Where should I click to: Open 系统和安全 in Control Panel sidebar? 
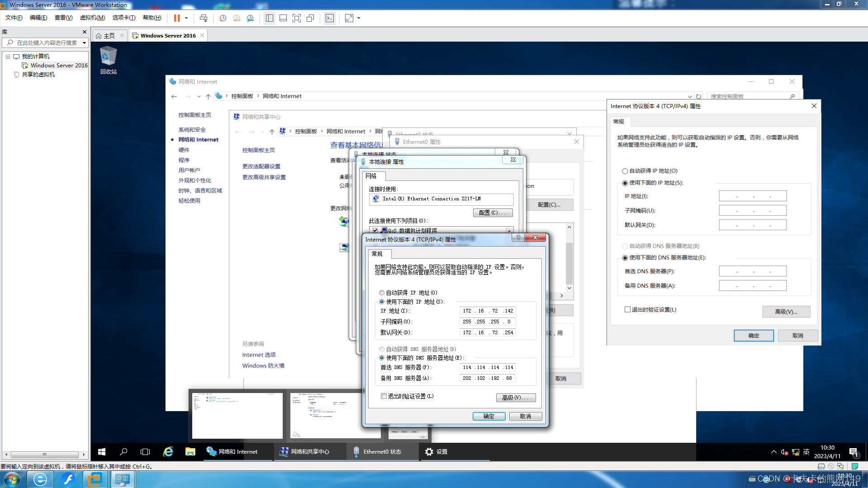[192, 130]
